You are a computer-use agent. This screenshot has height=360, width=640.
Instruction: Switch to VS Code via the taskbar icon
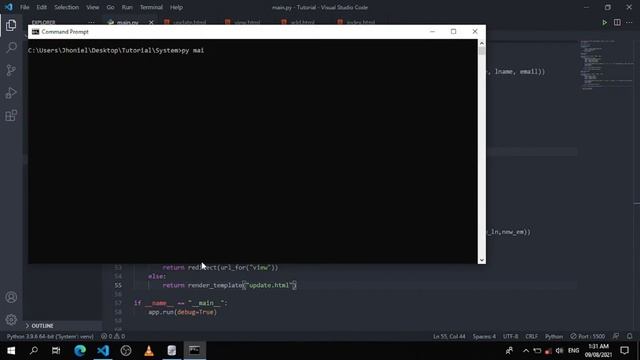103,351
